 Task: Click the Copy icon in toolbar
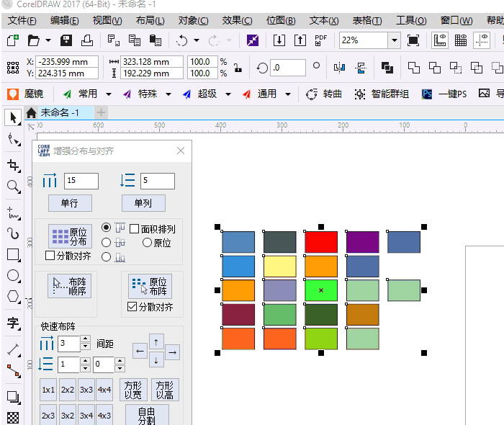[x=135, y=40]
